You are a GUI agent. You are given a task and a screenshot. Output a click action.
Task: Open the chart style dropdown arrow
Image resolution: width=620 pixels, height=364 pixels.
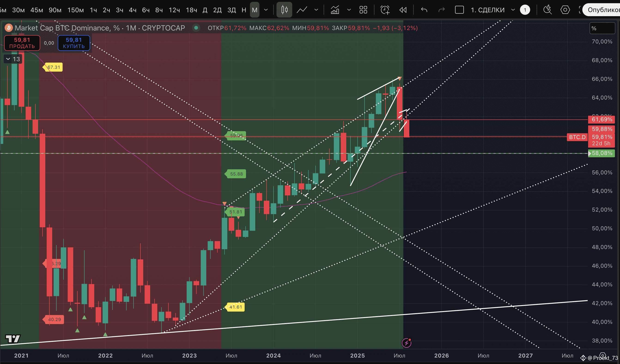(x=316, y=10)
